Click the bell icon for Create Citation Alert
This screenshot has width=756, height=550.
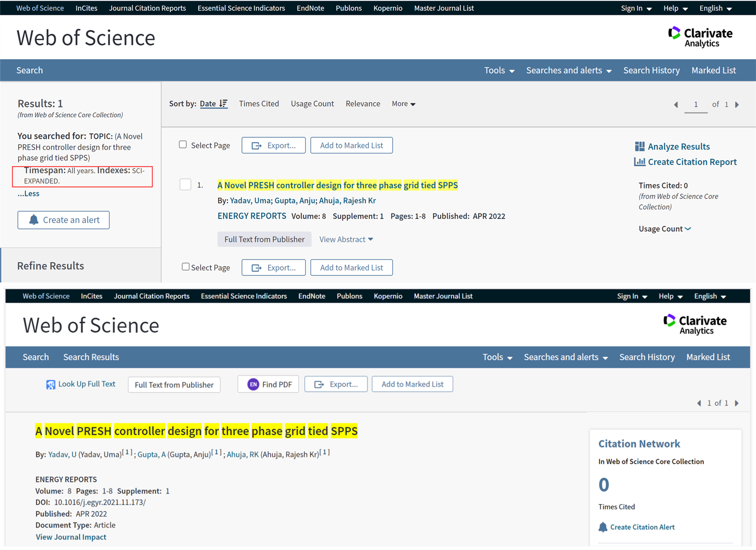[x=603, y=527]
